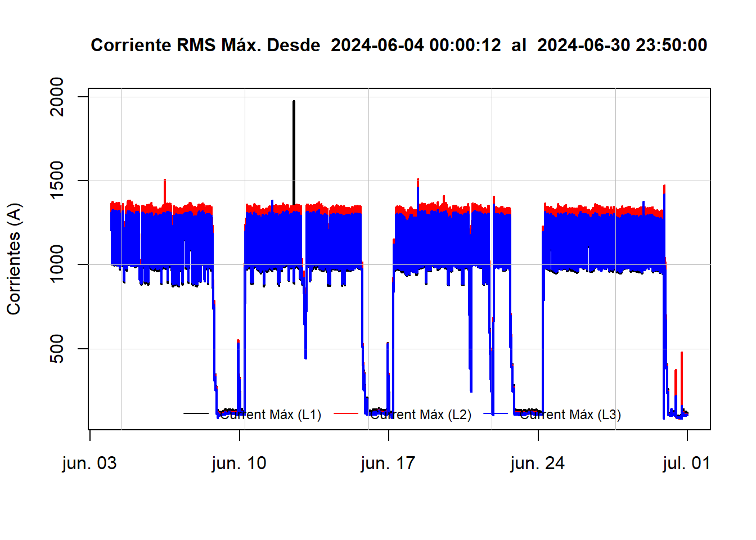This screenshot has height=540, width=756.
Task: Click the black L1 legend line sample
Action: click(x=196, y=414)
